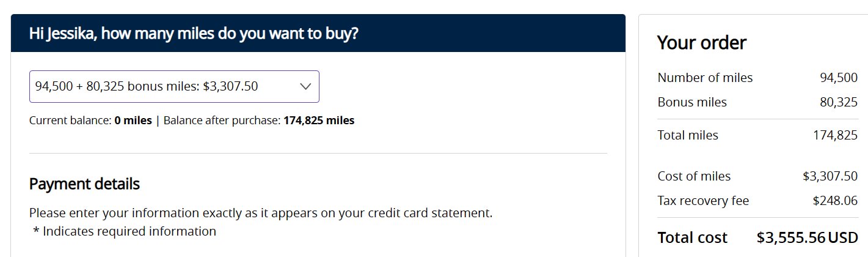Click the 'Payment details' heading
Screen dimensions: 868x257
tap(84, 184)
